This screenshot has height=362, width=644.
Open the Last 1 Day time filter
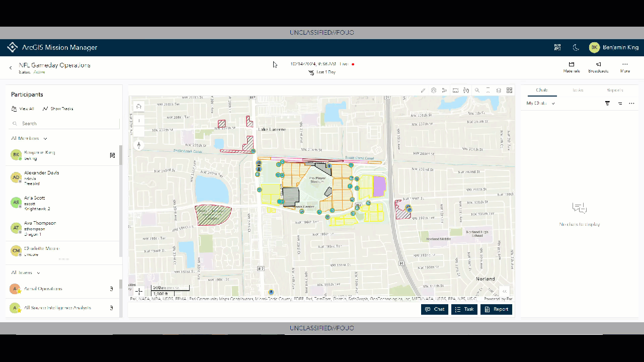[323, 72]
